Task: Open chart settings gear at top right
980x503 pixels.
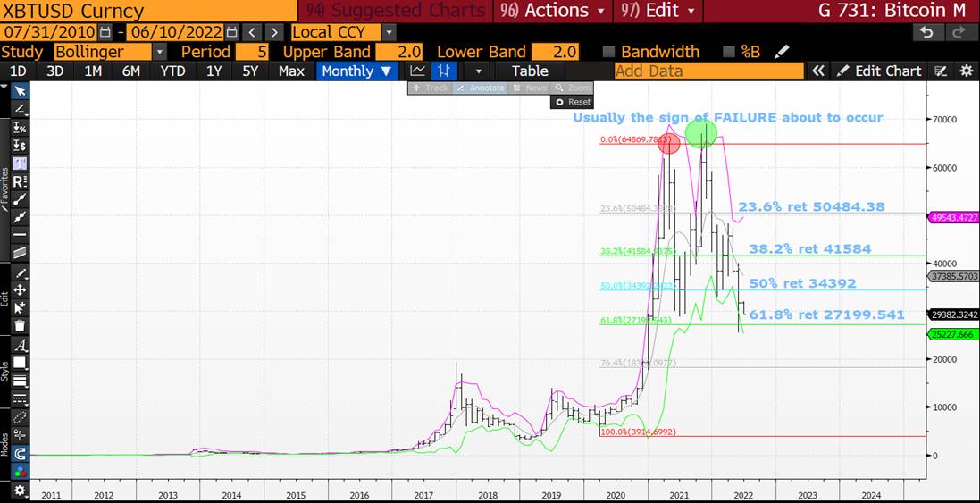Action: [x=967, y=71]
